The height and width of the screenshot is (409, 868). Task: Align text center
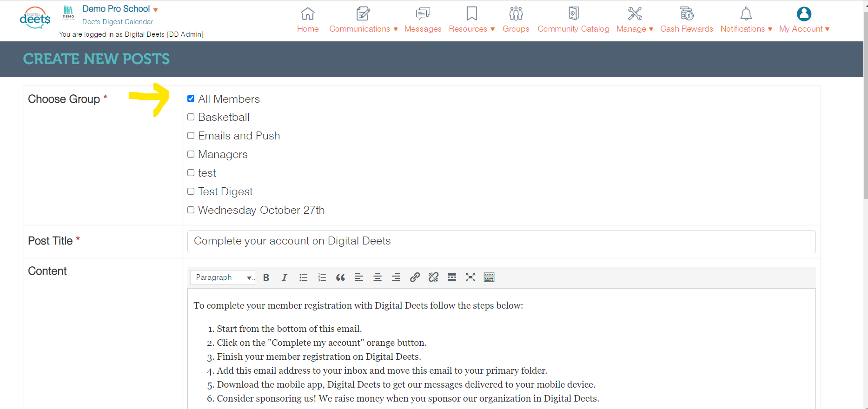click(x=378, y=277)
